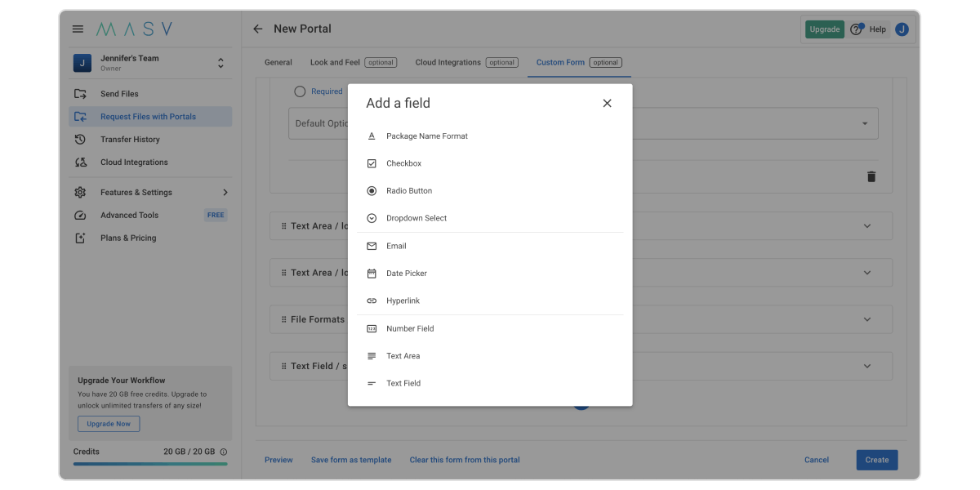980x490 pixels.
Task: Click the Package Name Format icon
Action: pyautogui.click(x=372, y=136)
